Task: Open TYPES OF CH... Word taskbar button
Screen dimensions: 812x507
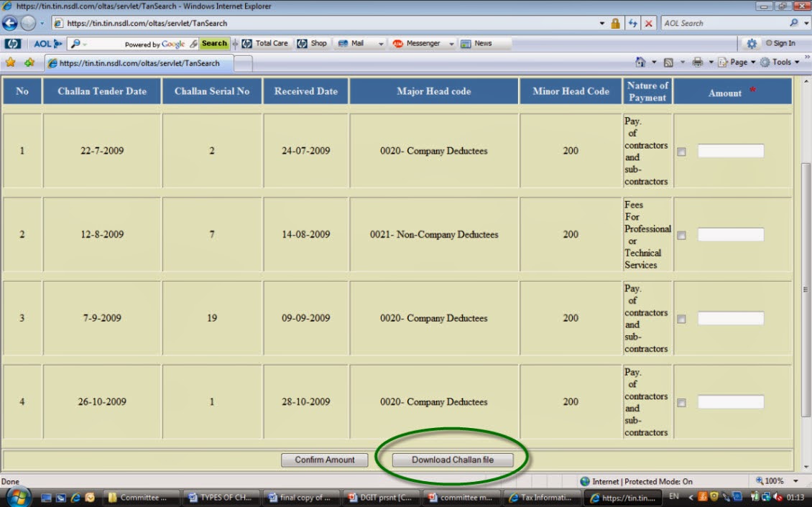Action: click(x=221, y=498)
